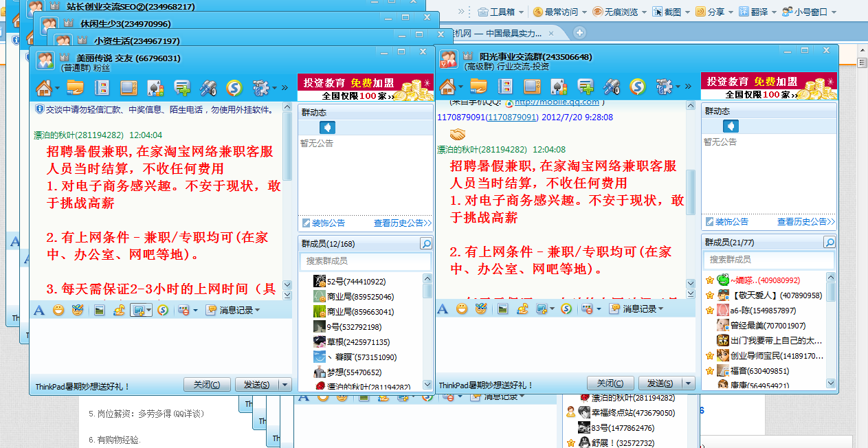The height and width of the screenshot is (448, 868).
Task: Open group home icon in 阳光事业交流群 window
Action: click(x=447, y=87)
